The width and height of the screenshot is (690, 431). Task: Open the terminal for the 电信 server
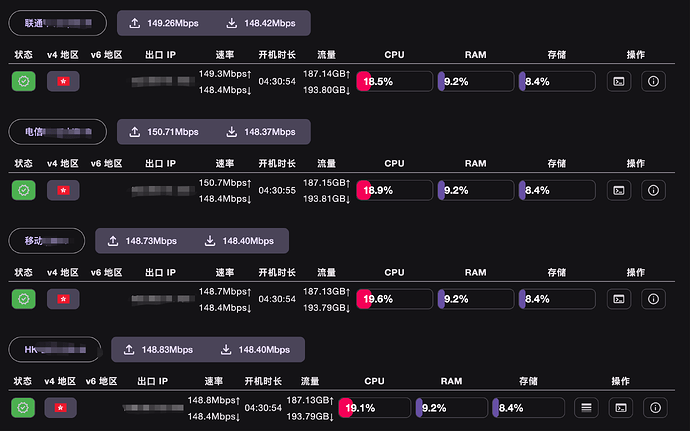[620, 190]
